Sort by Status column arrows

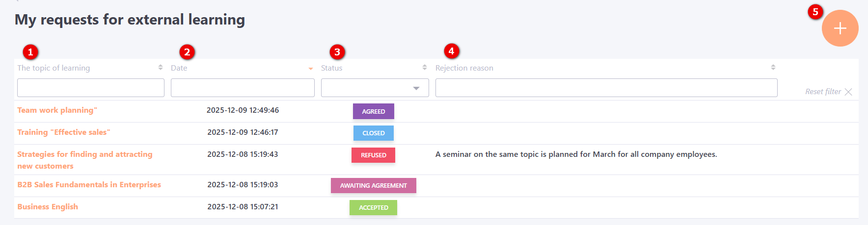(425, 68)
